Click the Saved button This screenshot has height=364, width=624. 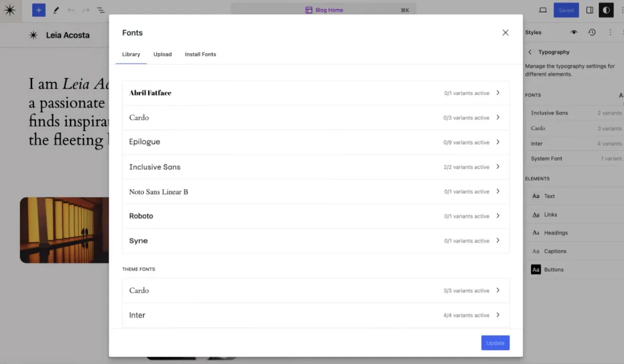(566, 10)
